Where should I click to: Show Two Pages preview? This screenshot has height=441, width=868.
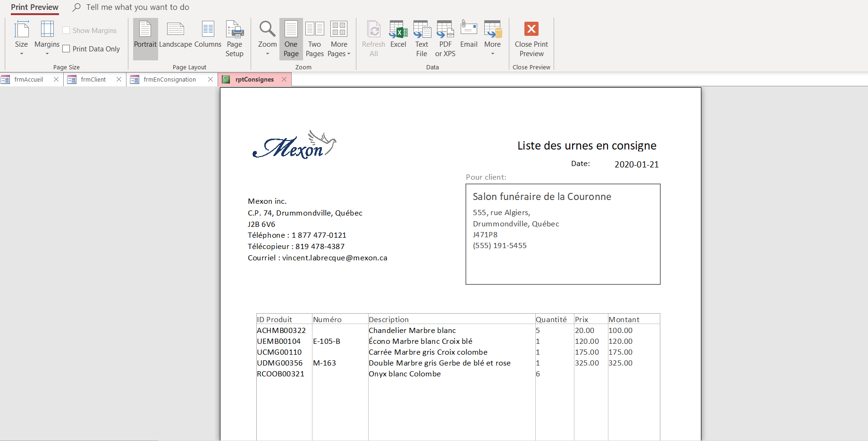(x=314, y=39)
